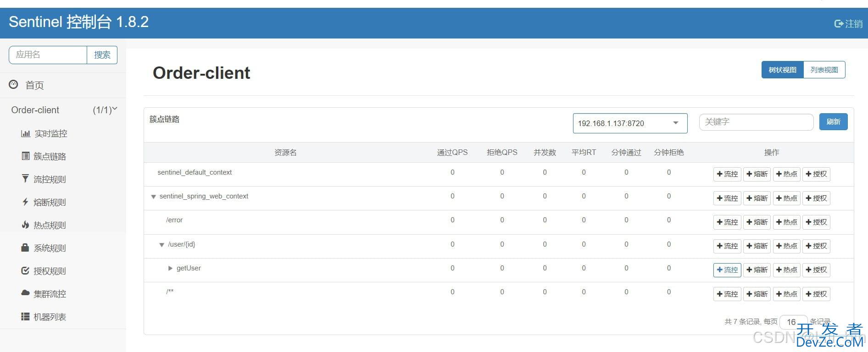Click the 授权规则 check icon
This screenshot has height=352, width=868.
26,270
